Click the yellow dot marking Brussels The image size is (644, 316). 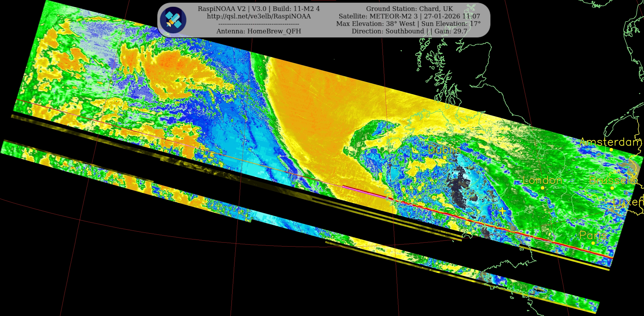612,188
